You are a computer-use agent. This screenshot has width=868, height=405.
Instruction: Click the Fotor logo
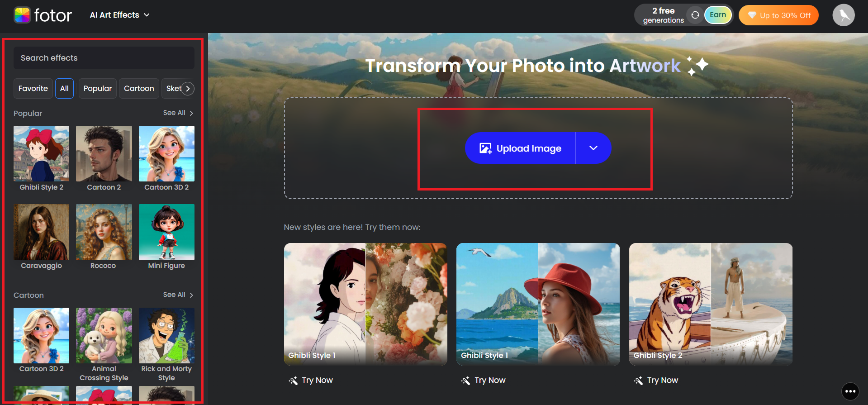43,15
